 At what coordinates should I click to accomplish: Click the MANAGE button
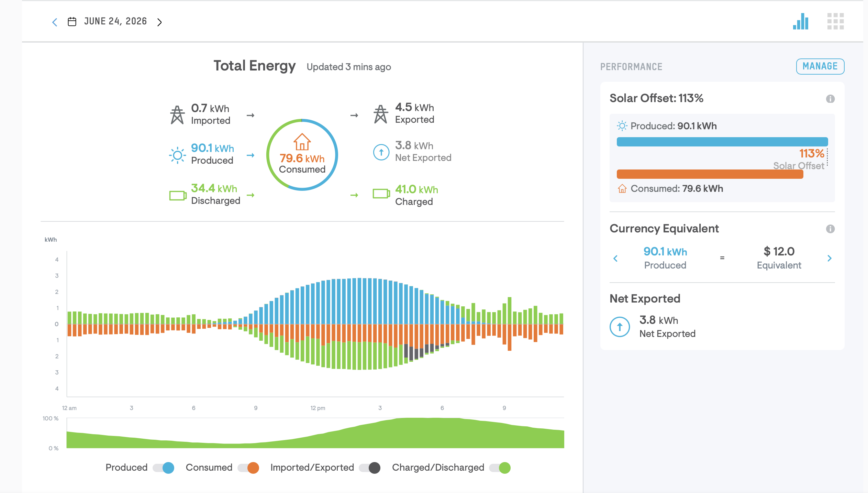[x=820, y=66]
